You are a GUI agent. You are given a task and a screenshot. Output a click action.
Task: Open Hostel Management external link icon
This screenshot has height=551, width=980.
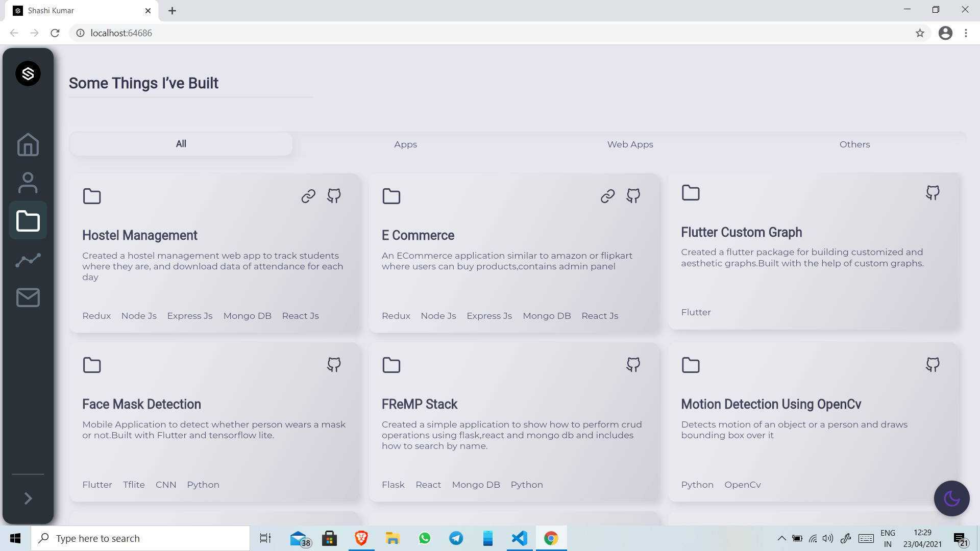click(308, 196)
